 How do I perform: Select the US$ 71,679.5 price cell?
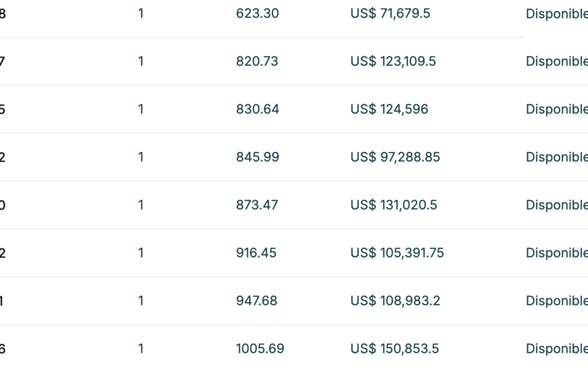(390, 14)
